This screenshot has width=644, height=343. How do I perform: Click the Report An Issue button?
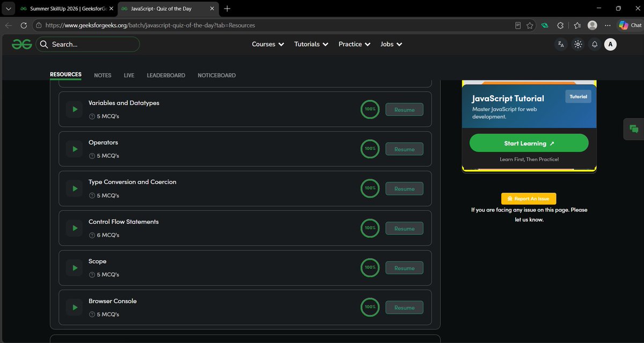point(529,199)
